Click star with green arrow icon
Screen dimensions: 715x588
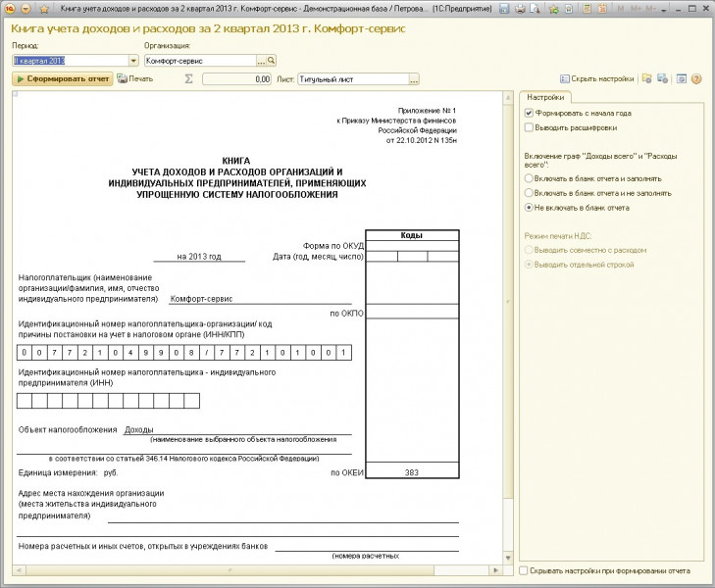553,9
